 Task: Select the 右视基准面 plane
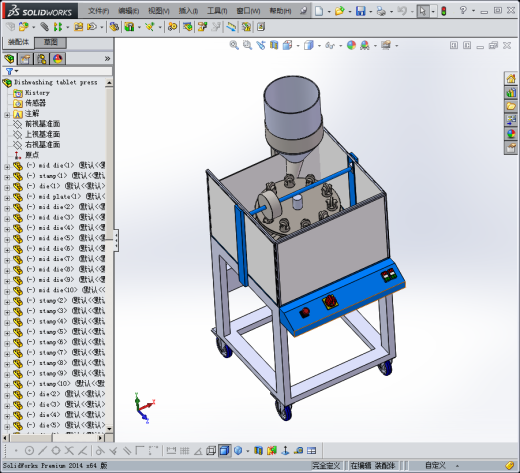tap(42, 144)
